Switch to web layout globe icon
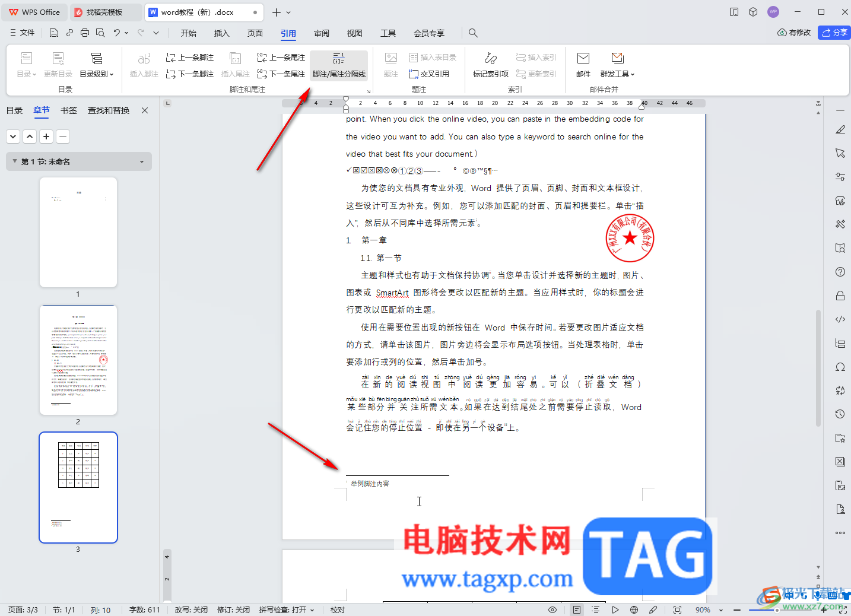The height and width of the screenshot is (616, 851). [634, 610]
